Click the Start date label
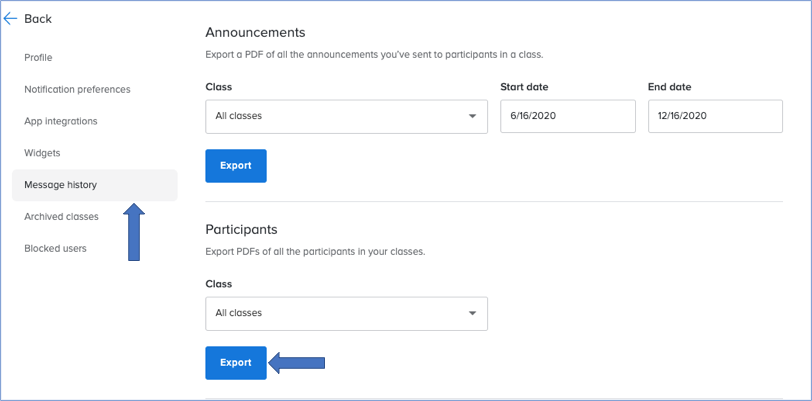The image size is (812, 401). pyautogui.click(x=524, y=87)
